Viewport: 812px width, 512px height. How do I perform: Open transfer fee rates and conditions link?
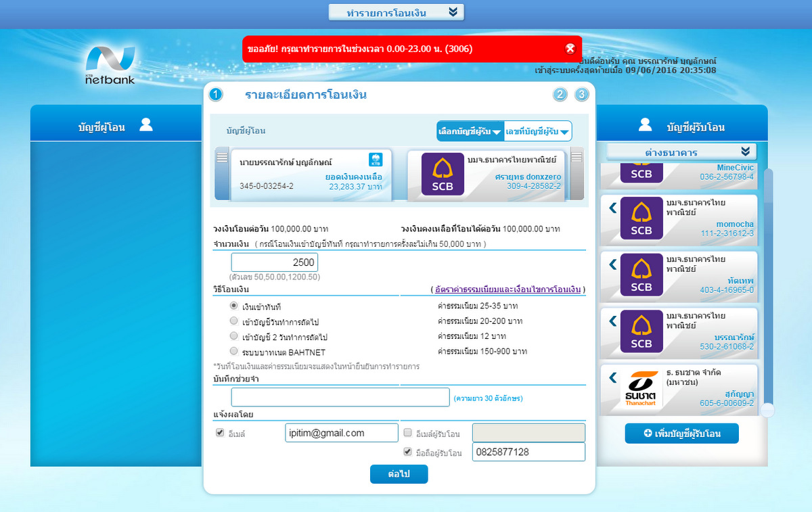[507, 289]
